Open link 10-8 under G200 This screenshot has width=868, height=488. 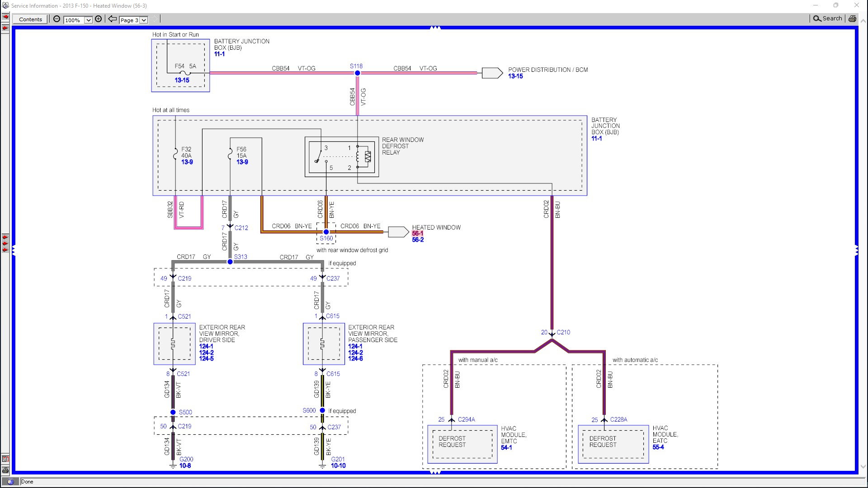(185, 465)
